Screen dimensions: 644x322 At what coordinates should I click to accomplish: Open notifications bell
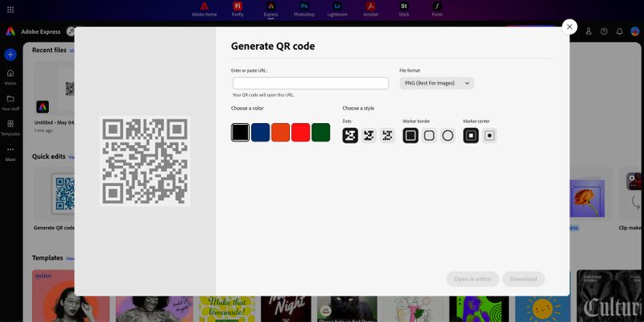tap(620, 31)
